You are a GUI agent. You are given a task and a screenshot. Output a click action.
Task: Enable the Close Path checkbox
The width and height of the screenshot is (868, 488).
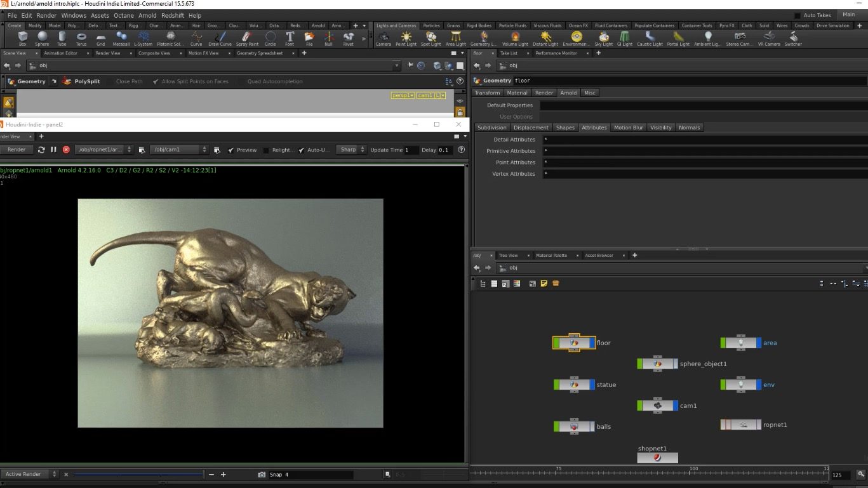click(110, 81)
